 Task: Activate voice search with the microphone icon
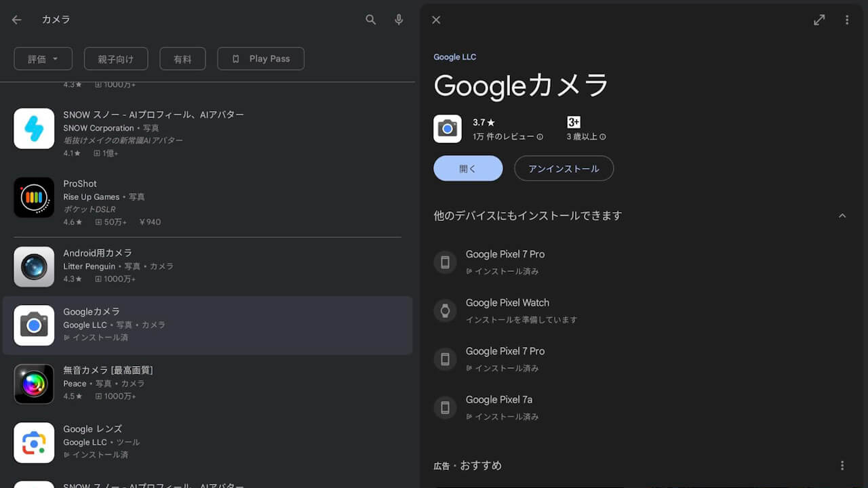click(399, 20)
